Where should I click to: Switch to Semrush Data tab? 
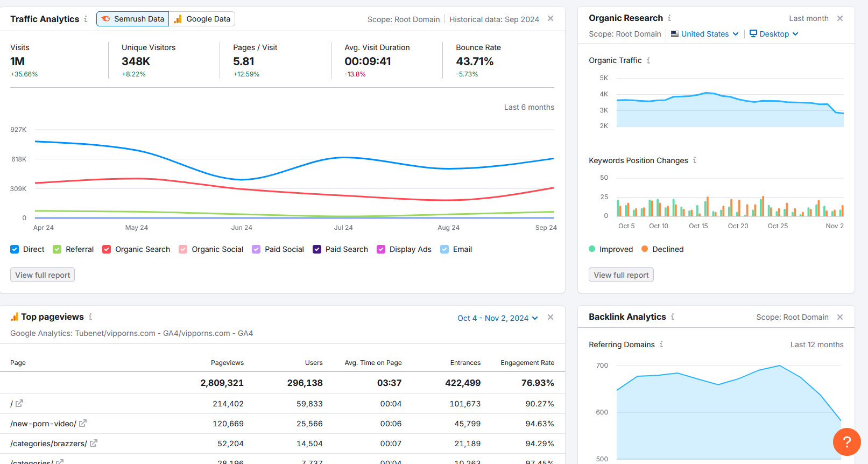point(133,19)
